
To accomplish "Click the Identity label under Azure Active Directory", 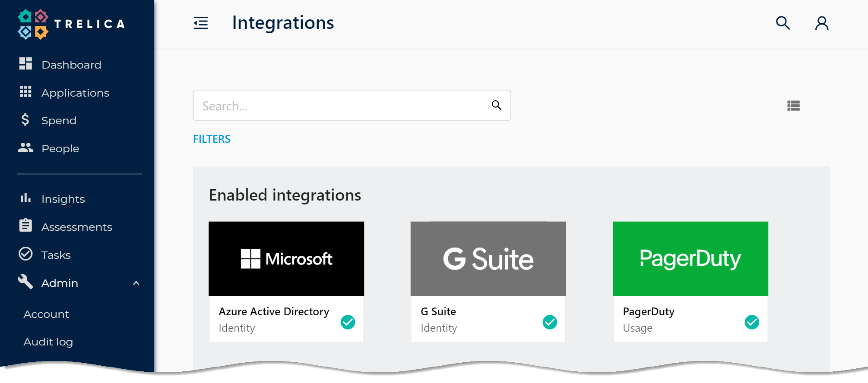I will point(237,328).
